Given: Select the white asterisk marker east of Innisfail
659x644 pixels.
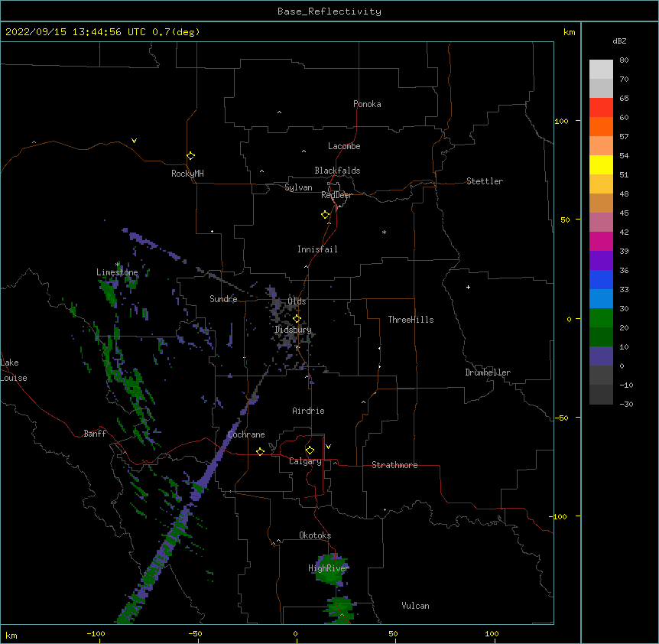Looking at the screenshot, I should point(384,232).
